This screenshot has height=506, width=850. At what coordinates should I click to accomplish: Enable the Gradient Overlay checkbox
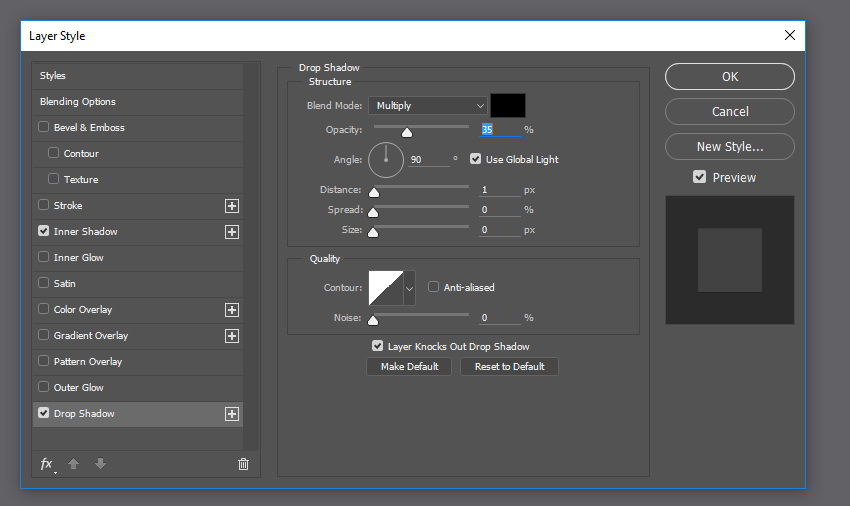pos(43,335)
